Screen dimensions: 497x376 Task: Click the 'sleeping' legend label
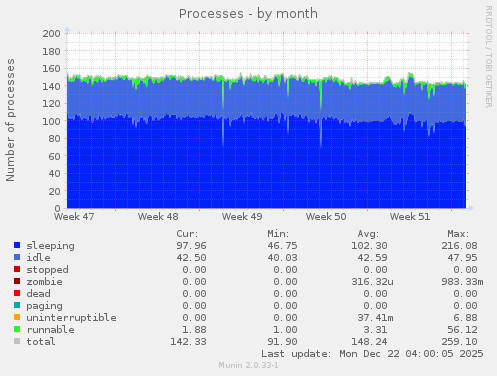point(51,246)
